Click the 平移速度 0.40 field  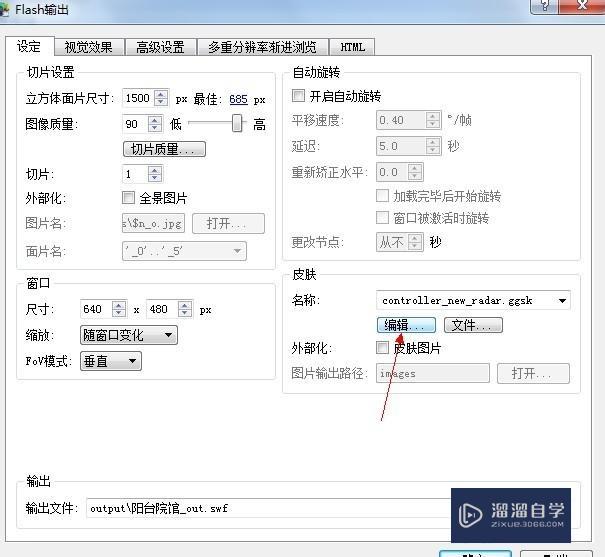(401, 120)
